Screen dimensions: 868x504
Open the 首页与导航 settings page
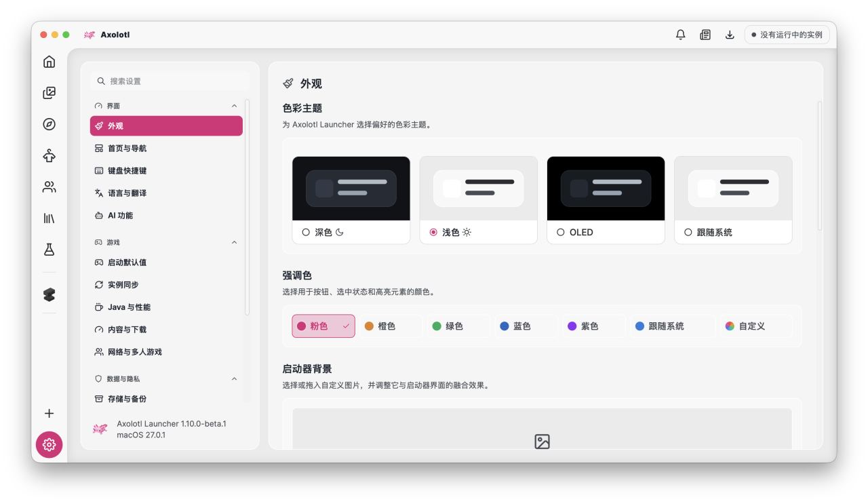click(166, 148)
